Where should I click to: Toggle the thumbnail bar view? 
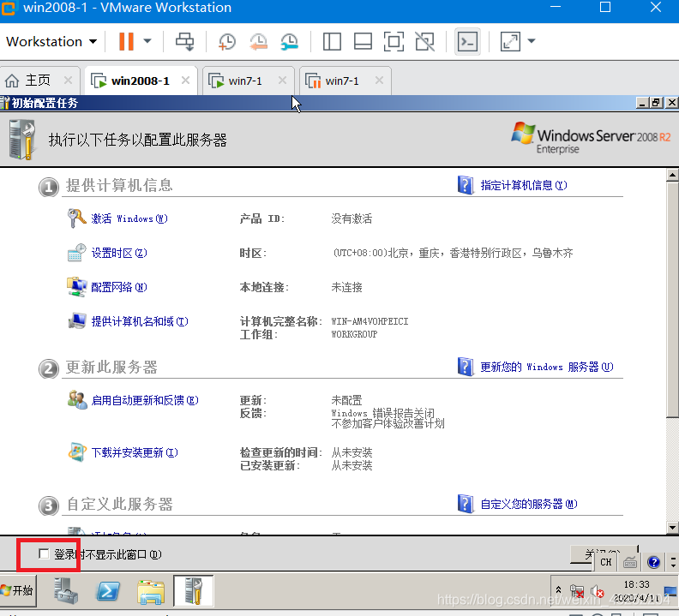363,42
